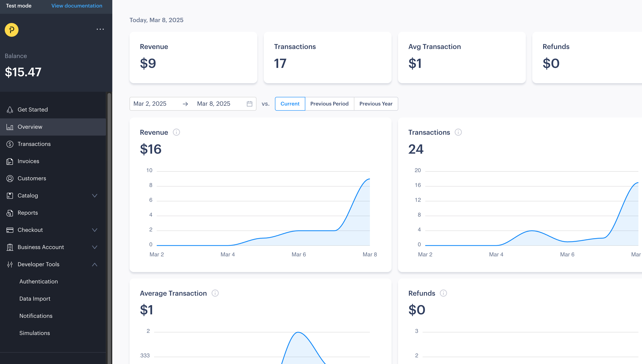Click the Reports sidebar icon
Screen dimensions: 642x364
tap(10, 213)
